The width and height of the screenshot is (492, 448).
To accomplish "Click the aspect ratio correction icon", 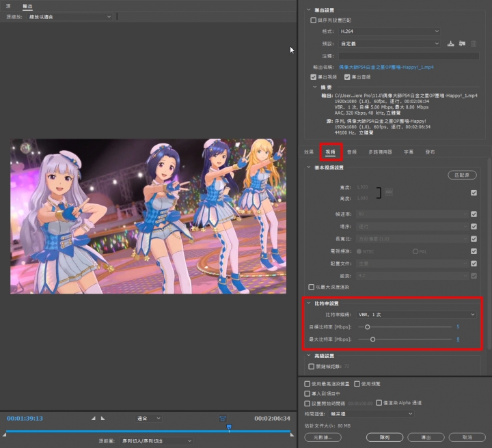I will pos(223,418).
